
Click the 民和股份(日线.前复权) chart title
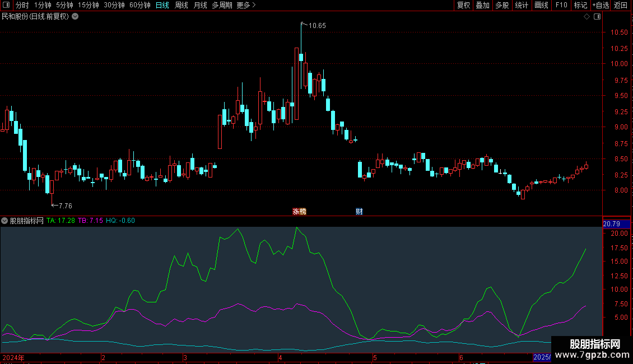[x=35, y=17]
